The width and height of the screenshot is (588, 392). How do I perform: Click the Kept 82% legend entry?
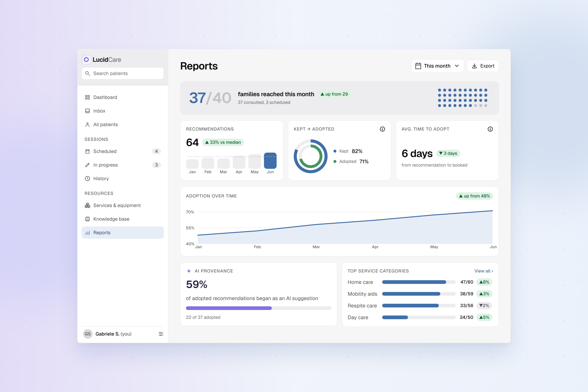pyautogui.click(x=348, y=151)
